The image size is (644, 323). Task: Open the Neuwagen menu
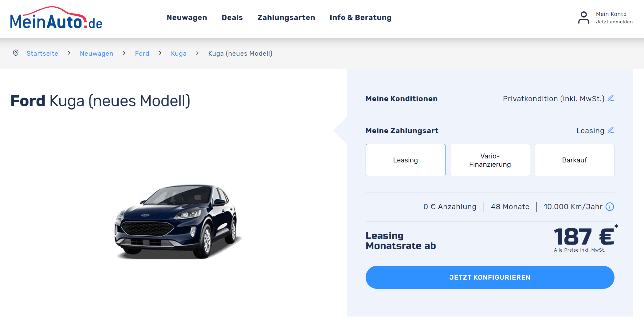coord(187,18)
